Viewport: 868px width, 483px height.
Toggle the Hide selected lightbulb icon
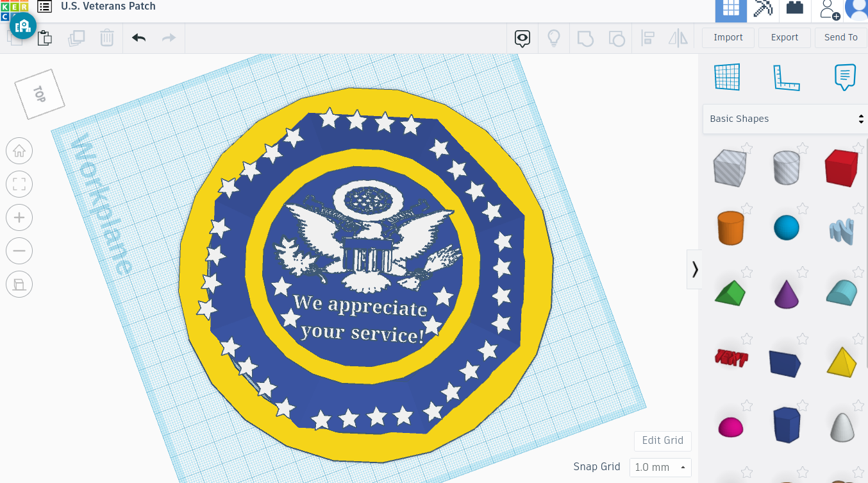pyautogui.click(x=554, y=38)
